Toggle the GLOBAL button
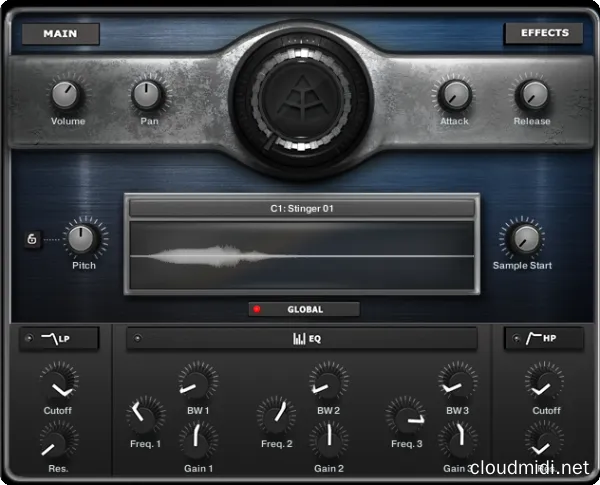The width and height of the screenshot is (600, 485). coord(304,309)
